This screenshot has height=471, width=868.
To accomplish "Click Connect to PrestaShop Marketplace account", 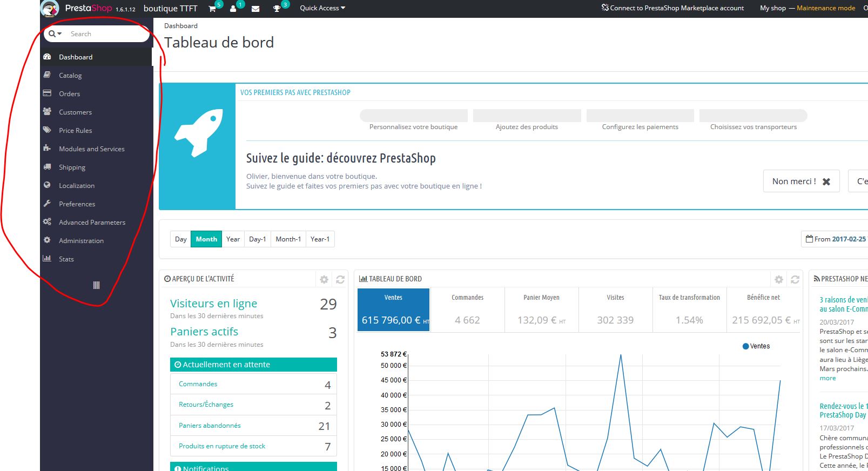I will (x=672, y=8).
